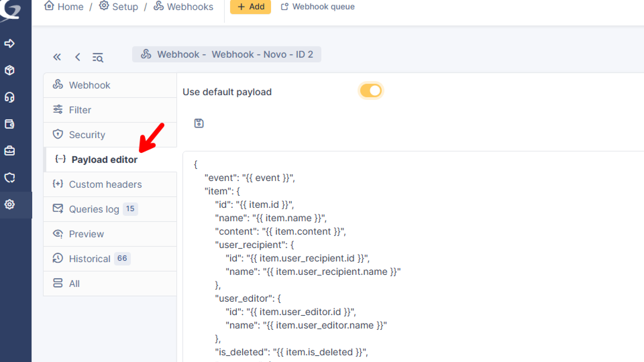Screen dimensions: 644x362
Task: Open the wallet icon in left sidebar
Action: 10,124
